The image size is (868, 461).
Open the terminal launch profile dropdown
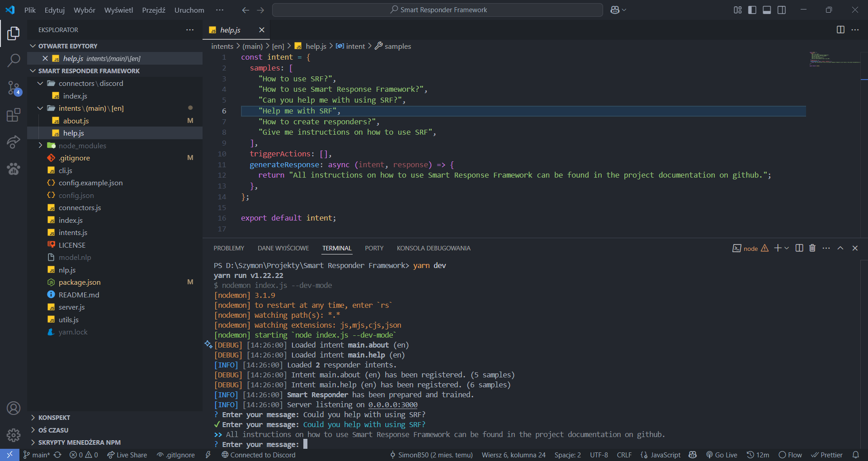[x=787, y=248]
